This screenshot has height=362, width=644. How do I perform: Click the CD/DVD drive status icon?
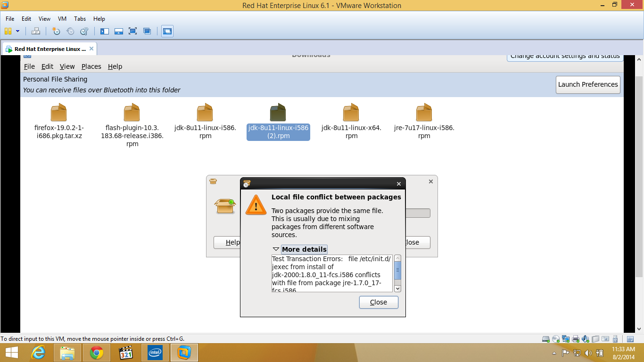point(555,339)
